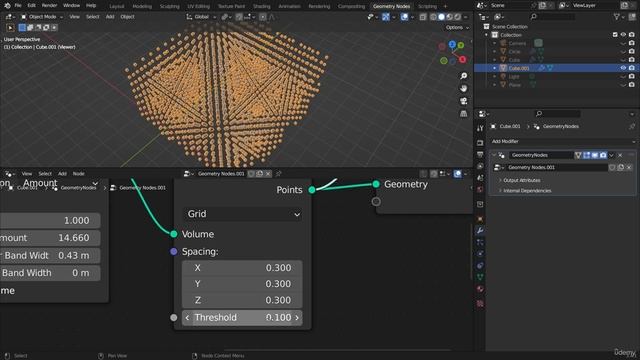Remove the GeometryNodes modifier with X
The height and width of the screenshot is (360, 640).
point(620,155)
